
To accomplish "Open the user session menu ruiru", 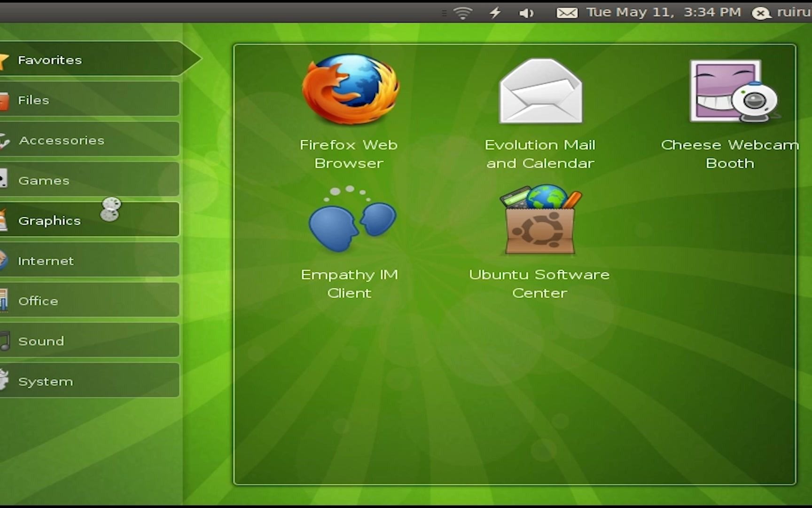I will [781, 13].
